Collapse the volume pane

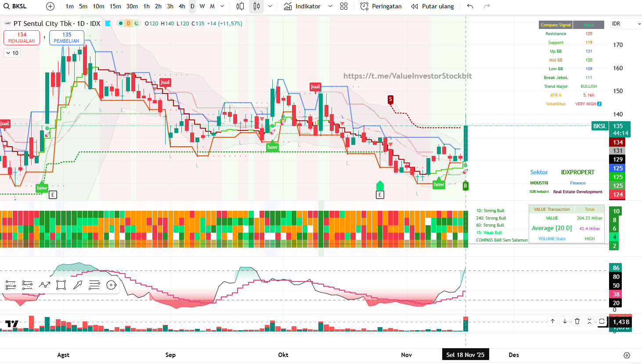(589, 321)
